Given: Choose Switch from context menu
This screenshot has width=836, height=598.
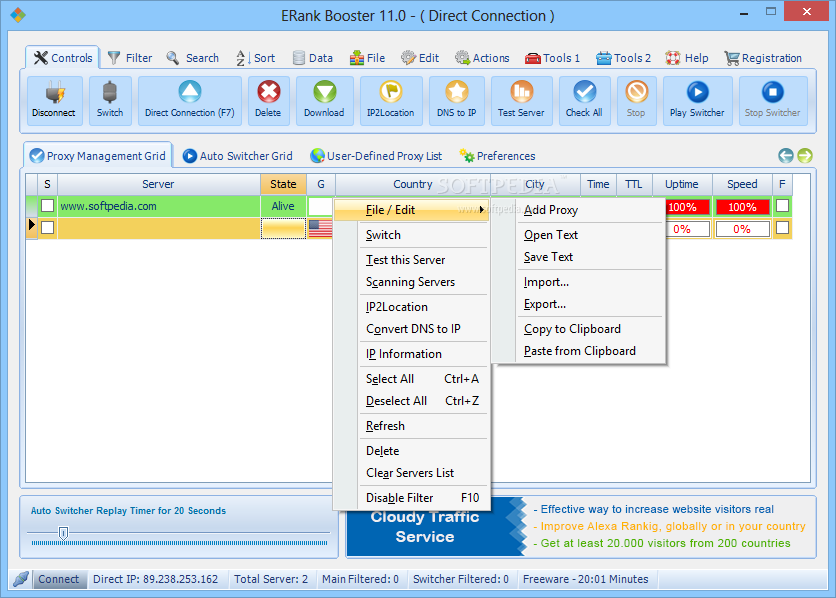Looking at the screenshot, I should (x=411, y=235).
